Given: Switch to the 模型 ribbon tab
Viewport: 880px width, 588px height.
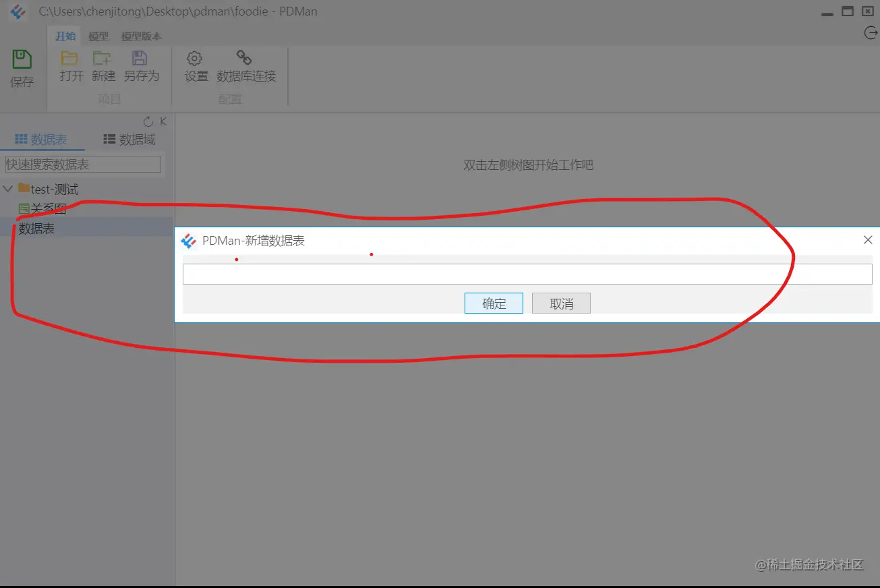Looking at the screenshot, I should point(98,36).
